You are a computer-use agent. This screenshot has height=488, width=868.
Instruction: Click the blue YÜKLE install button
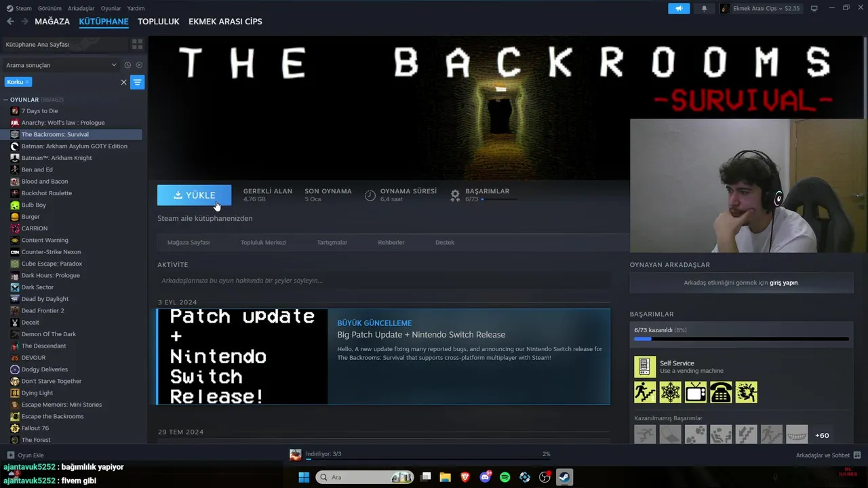click(x=194, y=195)
